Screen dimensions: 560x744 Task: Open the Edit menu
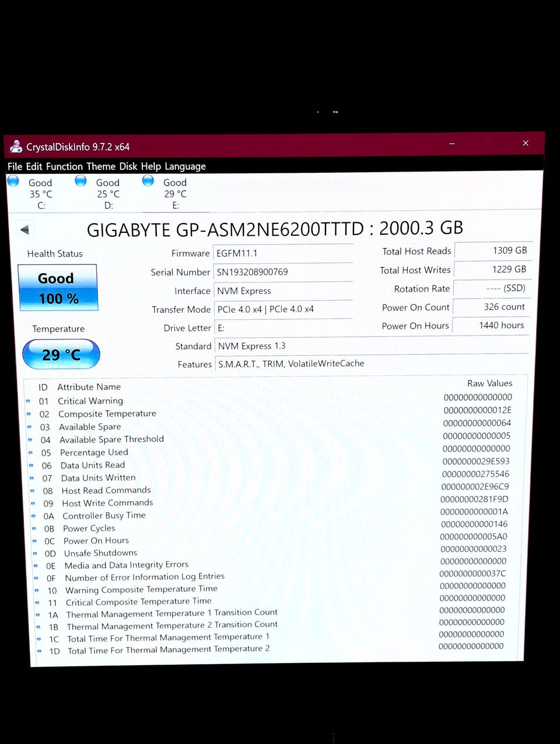click(34, 166)
